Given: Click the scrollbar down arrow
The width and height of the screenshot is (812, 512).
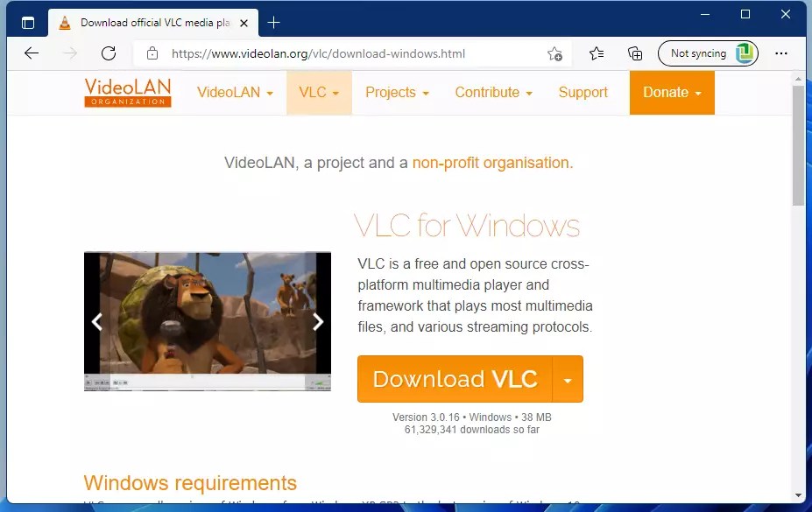Looking at the screenshot, I should pyautogui.click(x=798, y=495).
